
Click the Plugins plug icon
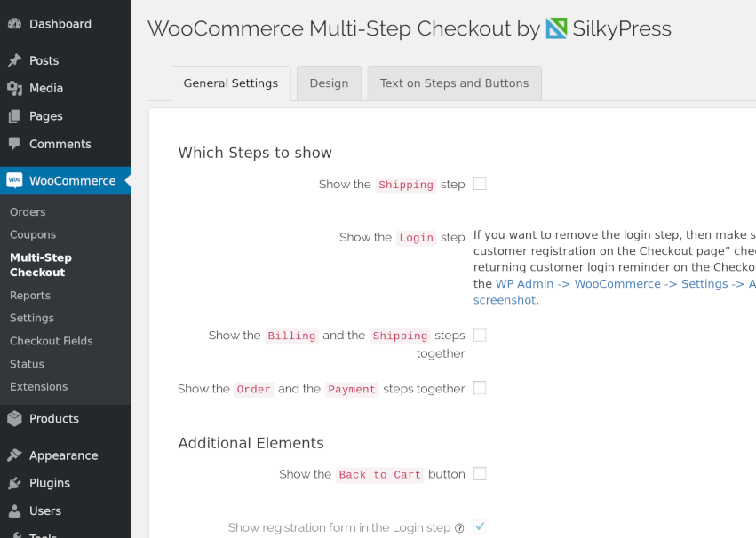(x=14, y=483)
